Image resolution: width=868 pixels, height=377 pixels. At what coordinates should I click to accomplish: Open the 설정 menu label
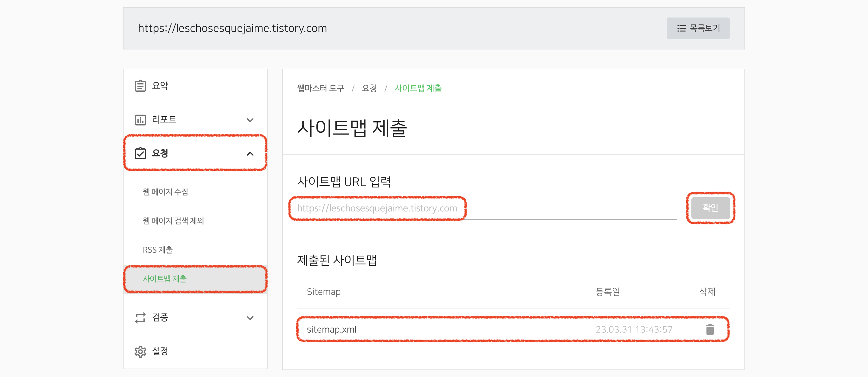click(x=160, y=351)
